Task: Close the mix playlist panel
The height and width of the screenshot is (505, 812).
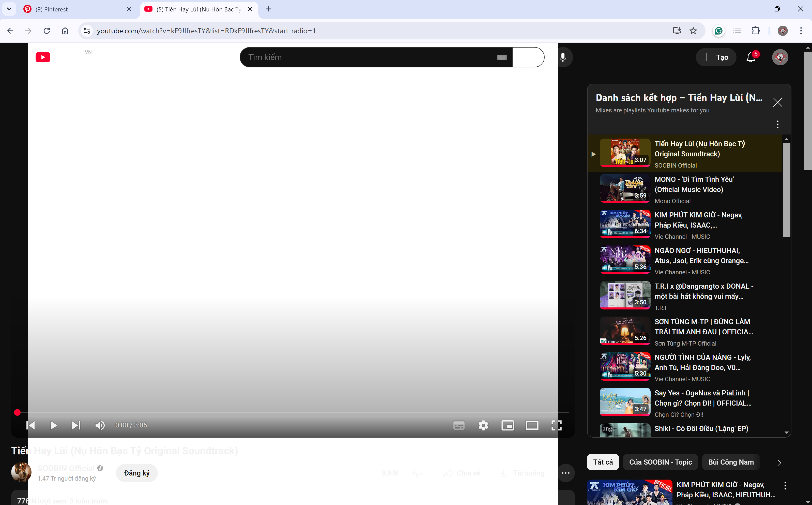Action: [x=777, y=102]
